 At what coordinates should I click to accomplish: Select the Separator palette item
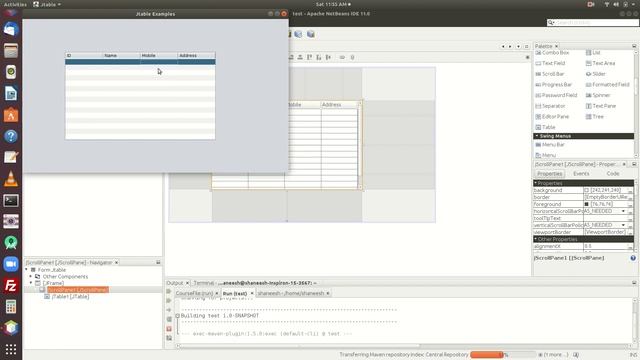point(550,106)
